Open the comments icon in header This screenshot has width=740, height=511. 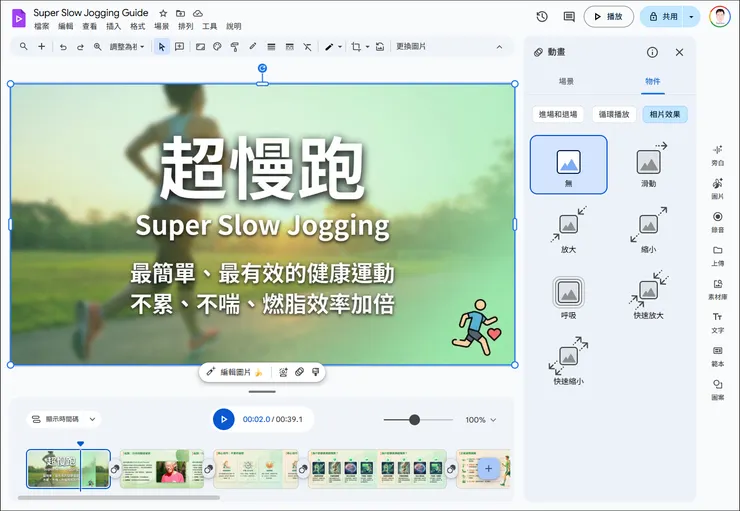pyautogui.click(x=569, y=17)
